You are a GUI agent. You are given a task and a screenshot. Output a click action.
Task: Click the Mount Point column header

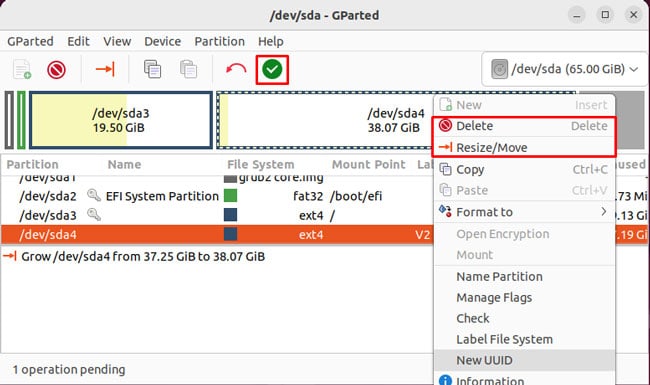click(369, 165)
